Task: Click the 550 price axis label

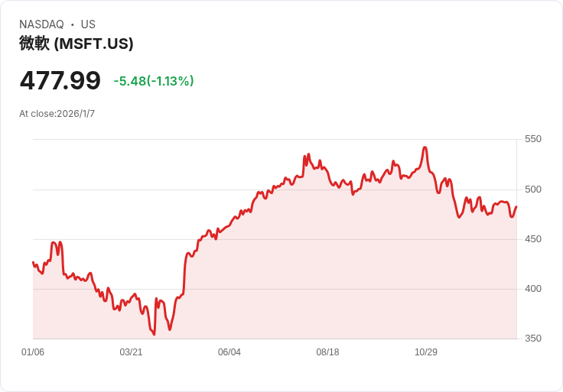Action: tap(532, 139)
